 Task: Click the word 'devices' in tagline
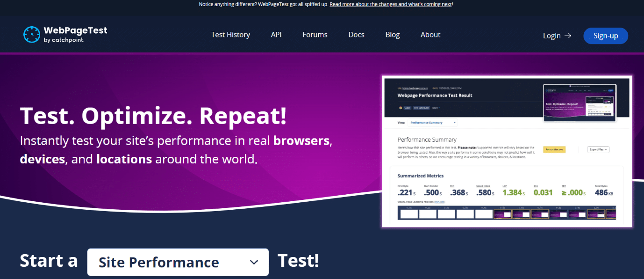(42, 159)
